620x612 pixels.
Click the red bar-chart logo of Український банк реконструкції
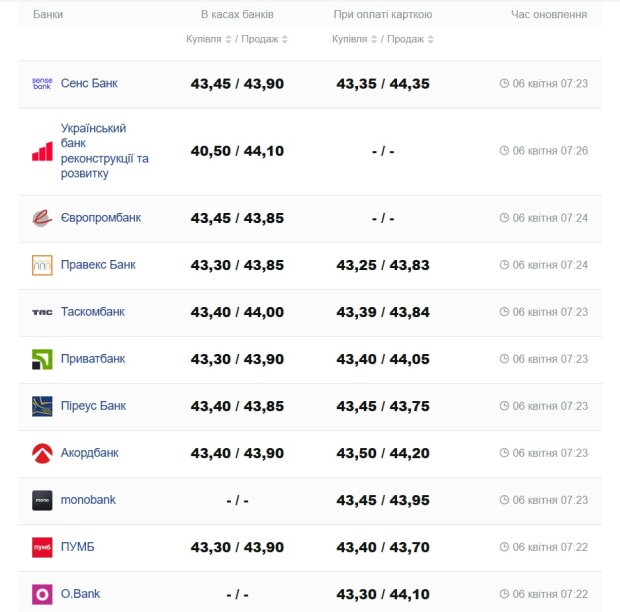pyautogui.click(x=42, y=151)
